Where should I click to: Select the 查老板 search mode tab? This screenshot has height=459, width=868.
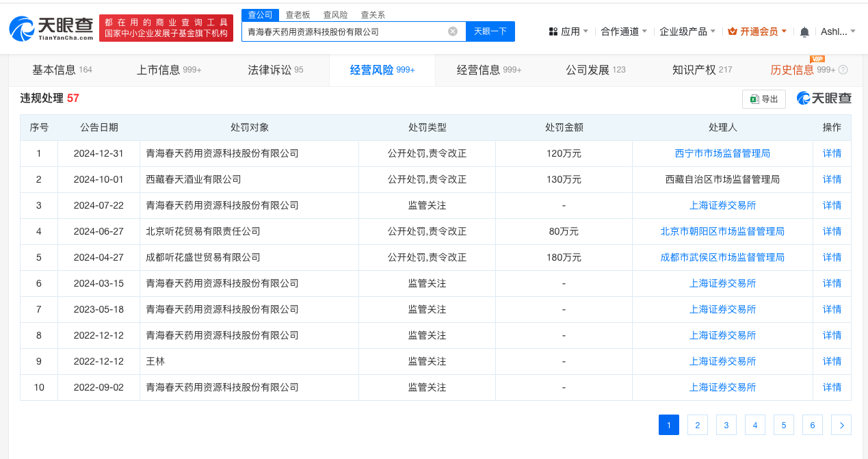298,14
